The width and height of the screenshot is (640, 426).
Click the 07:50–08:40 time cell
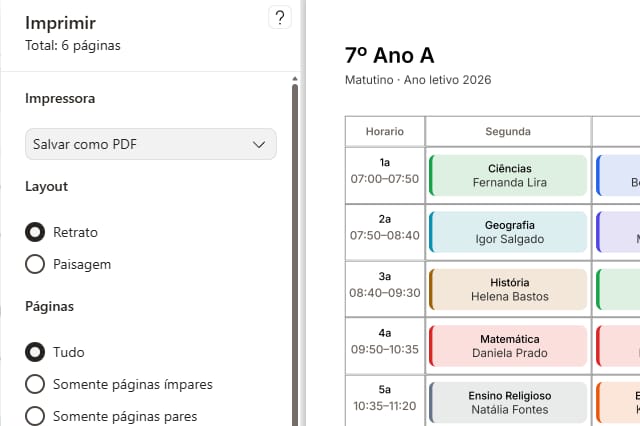385,232
